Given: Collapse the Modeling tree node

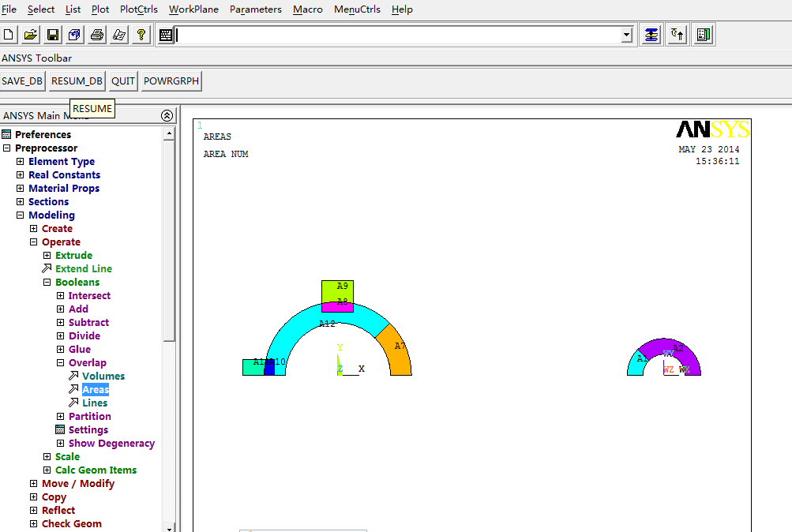Looking at the screenshot, I should pyautogui.click(x=21, y=215).
